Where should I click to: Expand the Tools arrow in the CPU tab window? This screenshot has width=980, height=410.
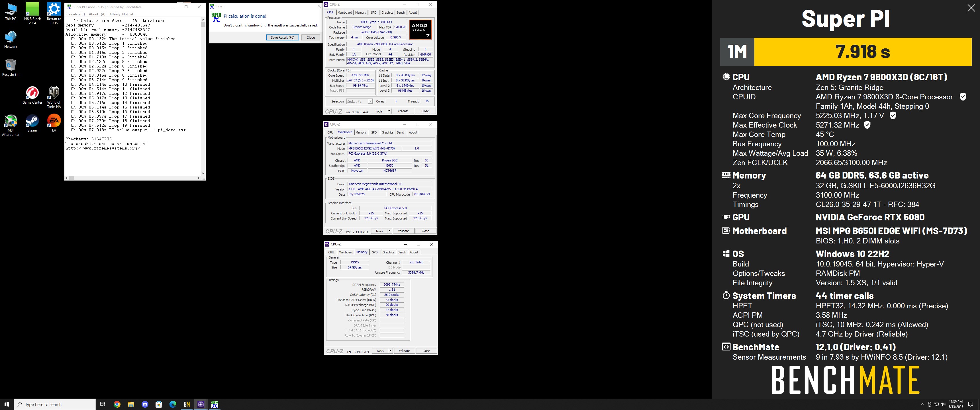coord(389,111)
